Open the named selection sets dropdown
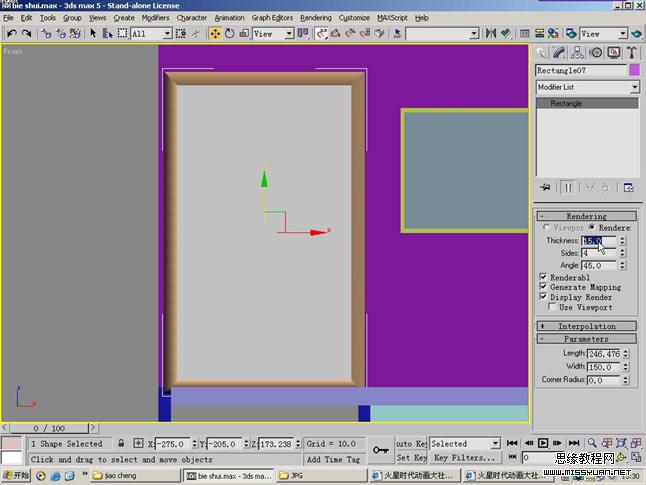Viewport: 646px width, 485px height. (x=474, y=33)
